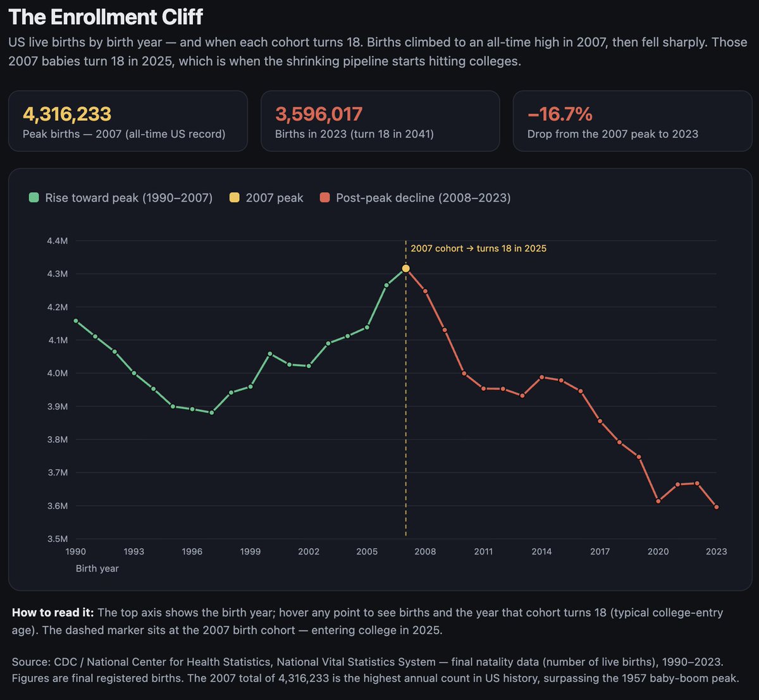Click the 1997 trough data point
Image resolution: width=759 pixels, height=700 pixels.
tap(212, 413)
